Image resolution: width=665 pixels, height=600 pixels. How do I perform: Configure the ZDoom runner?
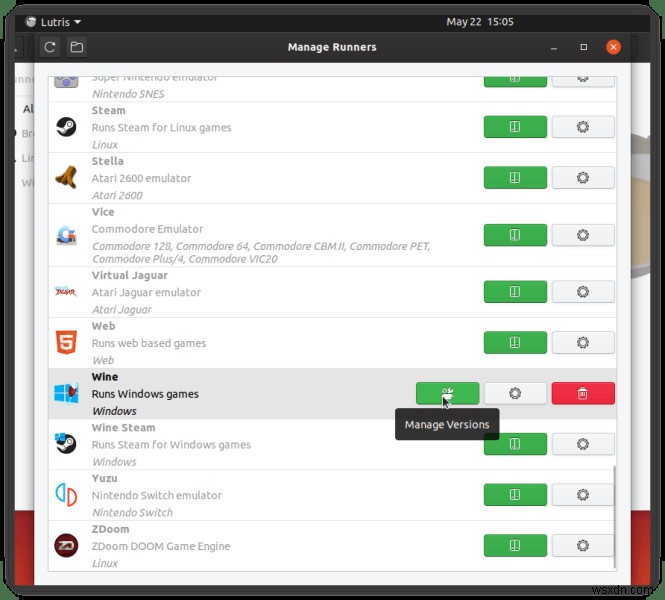(583, 545)
